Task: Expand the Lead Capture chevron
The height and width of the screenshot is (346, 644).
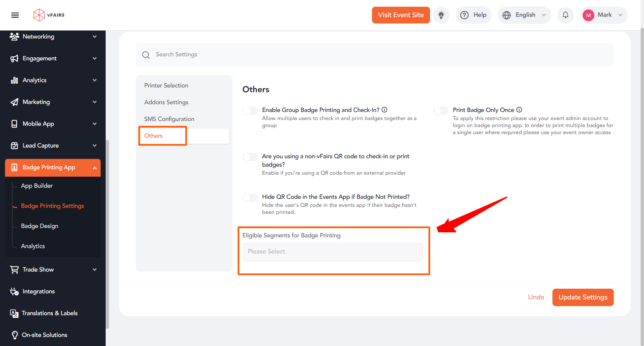Action: tap(95, 146)
